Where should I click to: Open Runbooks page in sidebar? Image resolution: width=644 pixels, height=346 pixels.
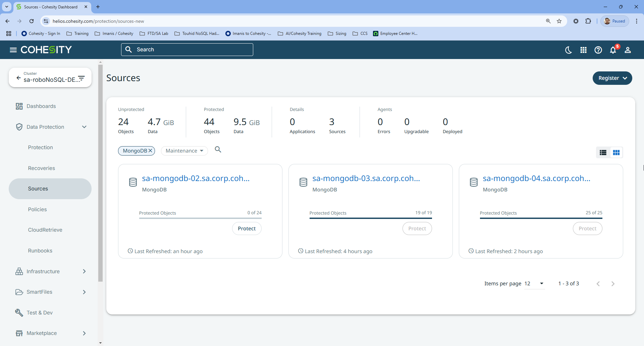[40, 251]
